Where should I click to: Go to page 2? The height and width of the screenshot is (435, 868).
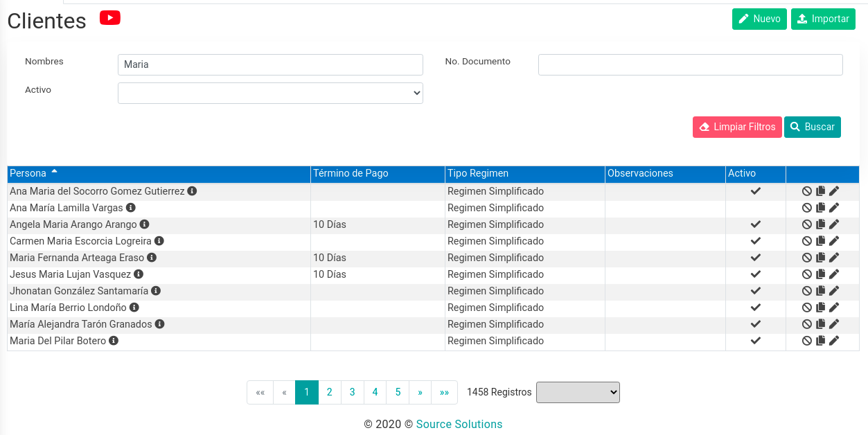330,392
